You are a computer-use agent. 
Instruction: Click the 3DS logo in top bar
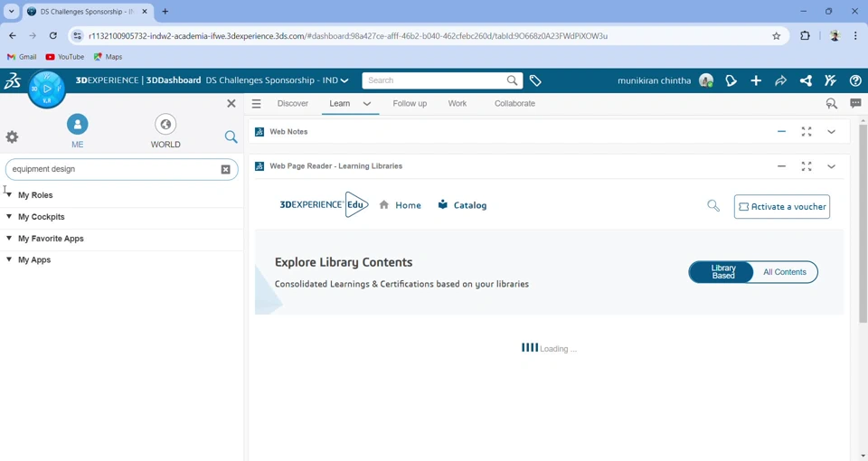coord(12,80)
